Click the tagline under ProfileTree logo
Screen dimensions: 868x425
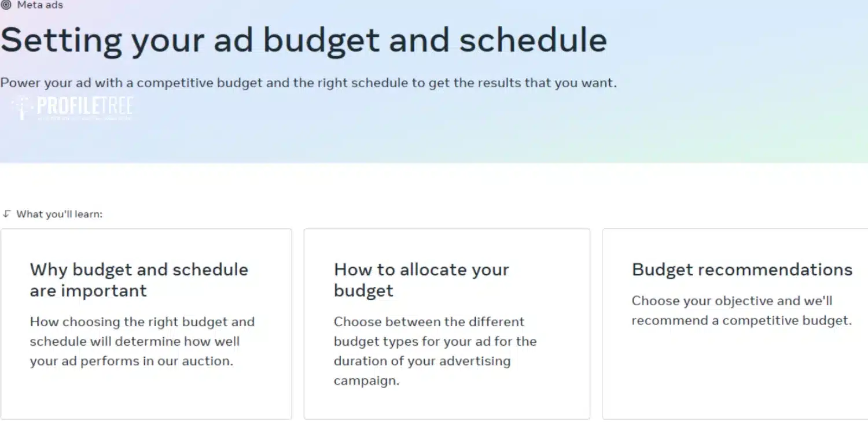tap(85, 117)
